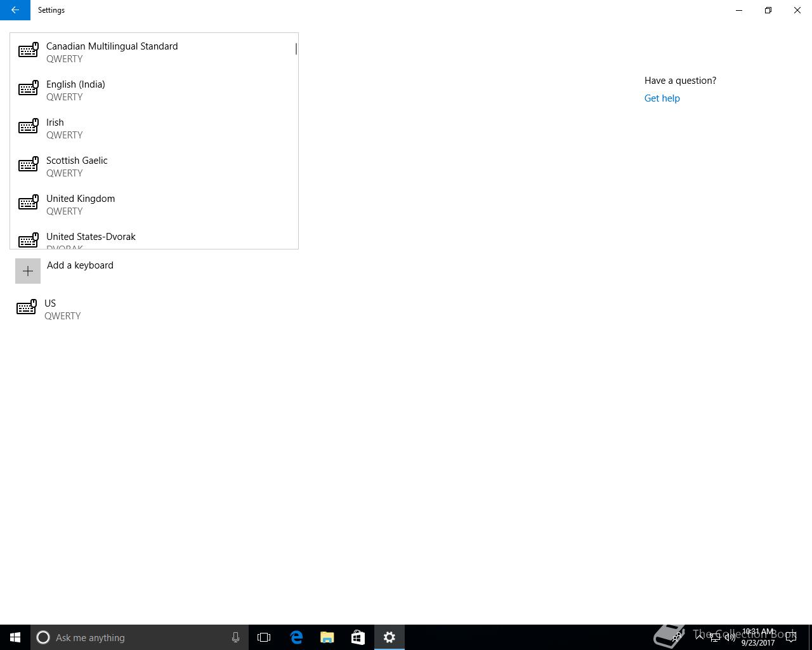Choose the English (India) layout
This screenshot has height=650, width=812.
(x=154, y=90)
